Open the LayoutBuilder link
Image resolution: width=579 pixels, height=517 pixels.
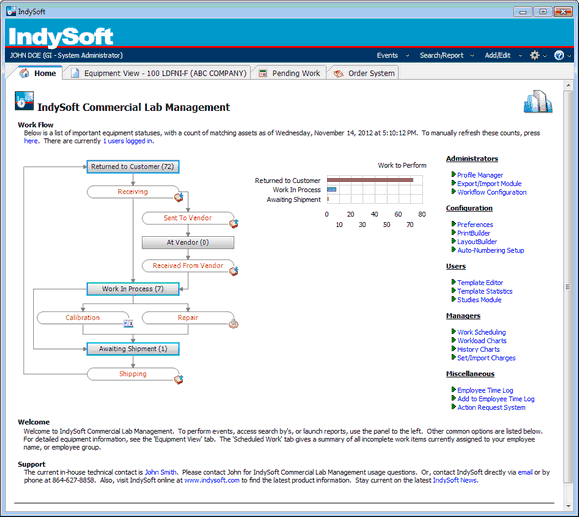click(x=477, y=242)
